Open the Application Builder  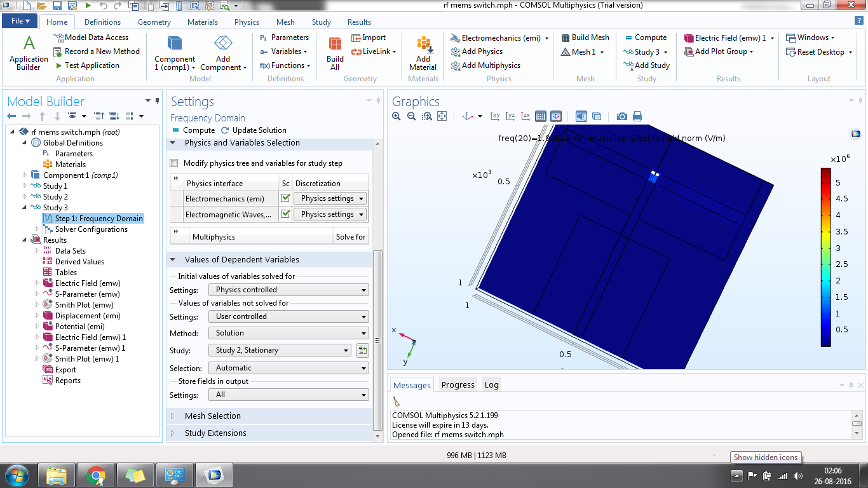click(x=29, y=52)
